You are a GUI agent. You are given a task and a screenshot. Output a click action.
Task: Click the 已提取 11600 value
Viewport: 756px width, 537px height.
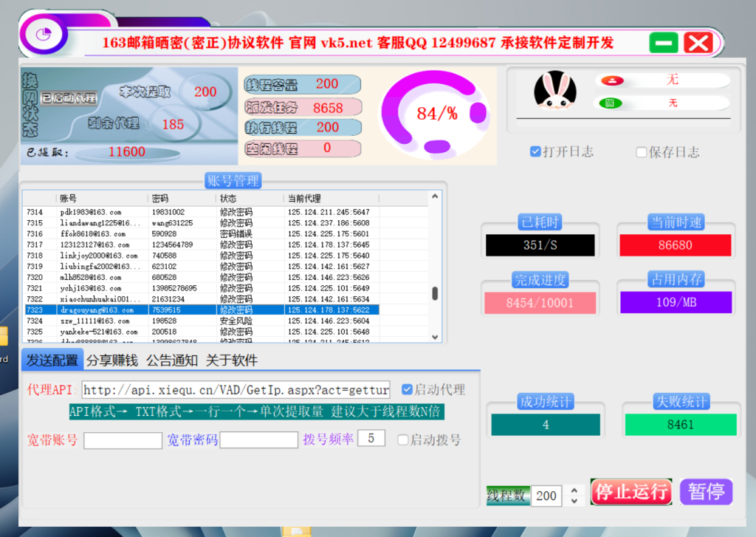point(127,152)
